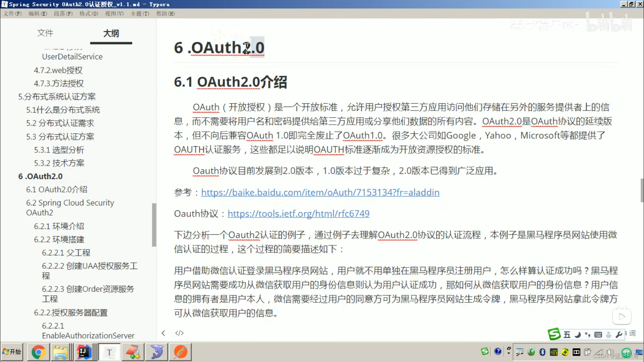Select the Typora 'T' taskbar button
Image resolution: width=644 pixels, height=362 pixels.
tap(109, 352)
